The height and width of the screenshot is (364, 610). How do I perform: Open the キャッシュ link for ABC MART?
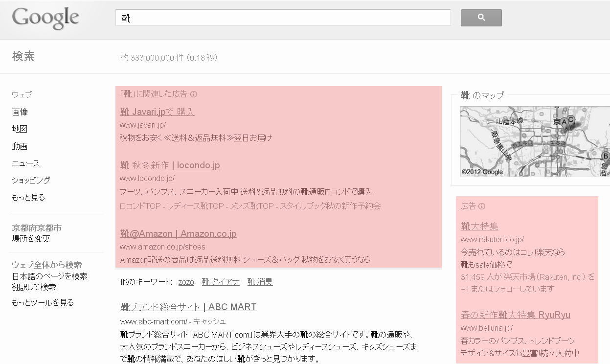coord(209,321)
